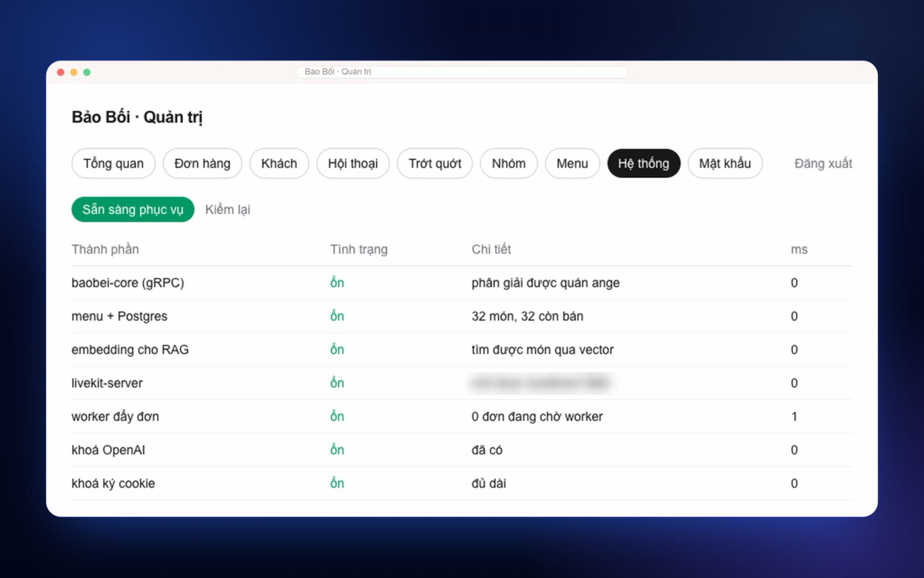Open the Khách tab
Screen dimensions: 924x578
(x=279, y=163)
